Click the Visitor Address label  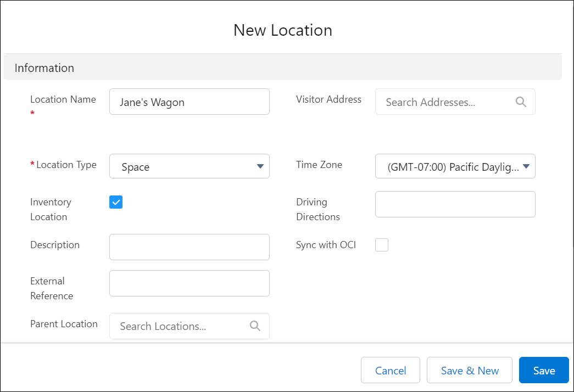[328, 99]
